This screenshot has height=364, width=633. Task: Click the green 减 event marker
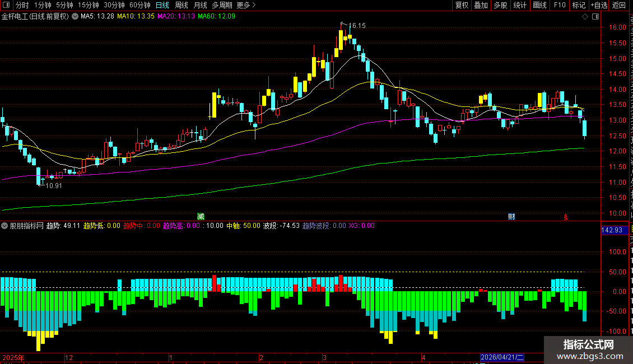pyautogui.click(x=201, y=217)
